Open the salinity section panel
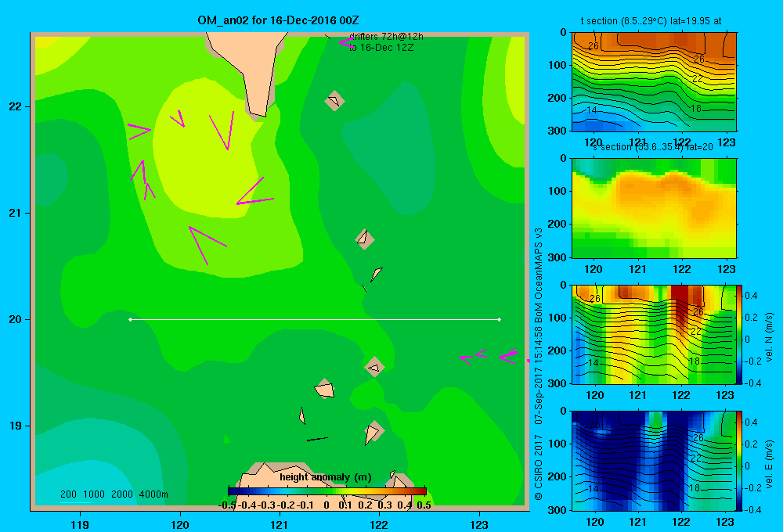The height and width of the screenshot is (532, 783). click(x=654, y=208)
